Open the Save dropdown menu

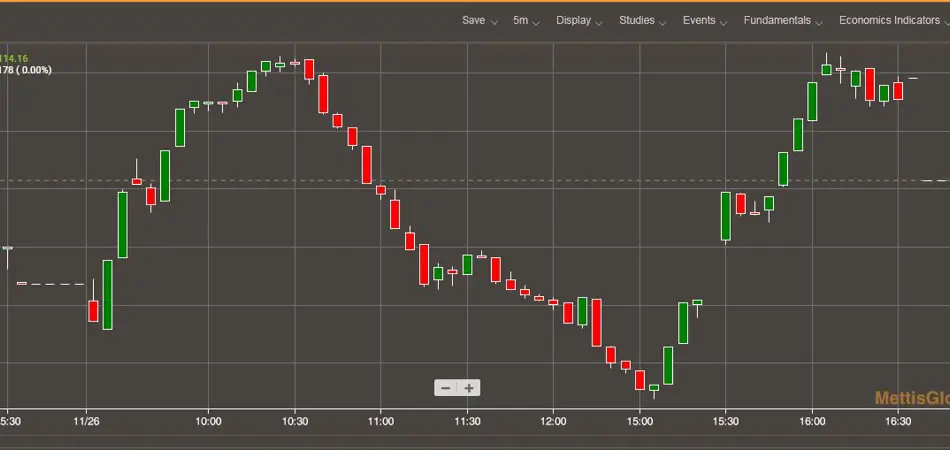coord(479,21)
